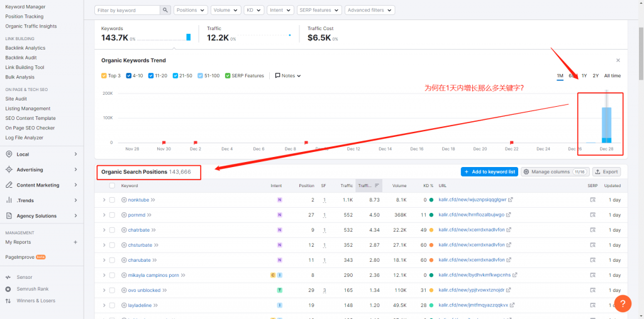Screen dimensions: 644x319
Task: Open the KD filter dropdown
Action: 254,10
